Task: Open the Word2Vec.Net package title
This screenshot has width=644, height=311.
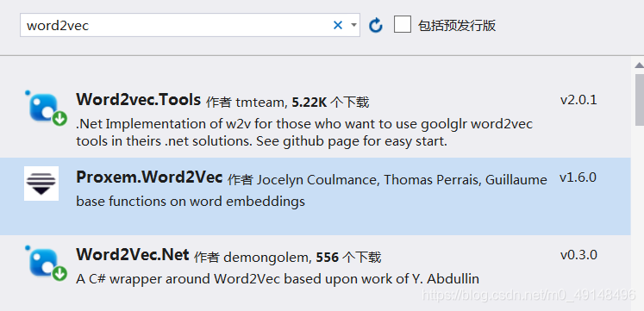Action: pyautogui.click(x=133, y=255)
